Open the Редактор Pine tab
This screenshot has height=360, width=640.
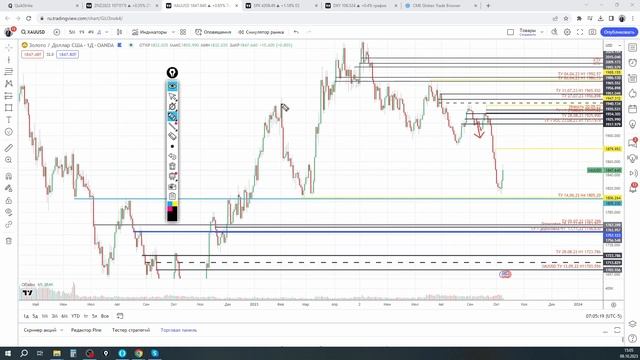point(86,330)
